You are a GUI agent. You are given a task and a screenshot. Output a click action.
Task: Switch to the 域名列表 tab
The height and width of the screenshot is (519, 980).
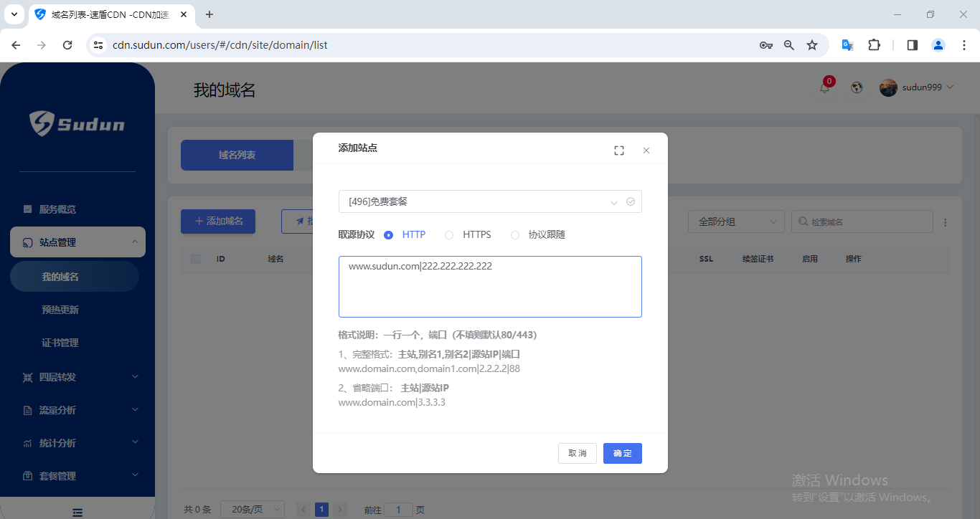pyautogui.click(x=237, y=155)
